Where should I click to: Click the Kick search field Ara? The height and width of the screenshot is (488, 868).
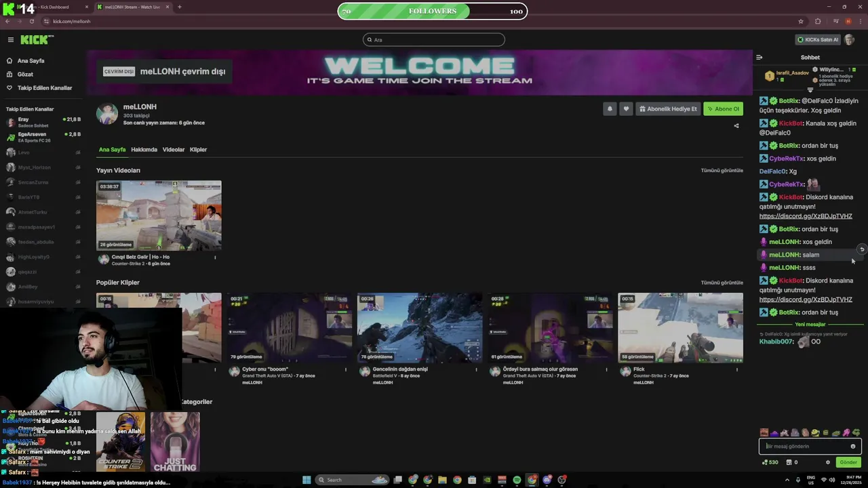pyautogui.click(x=434, y=40)
